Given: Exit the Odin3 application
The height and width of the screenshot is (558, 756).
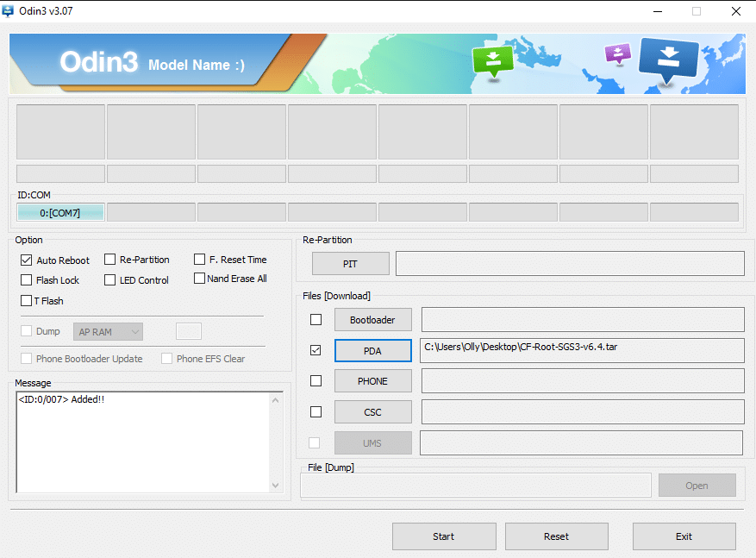Looking at the screenshot, I should (x=684, y=536).
